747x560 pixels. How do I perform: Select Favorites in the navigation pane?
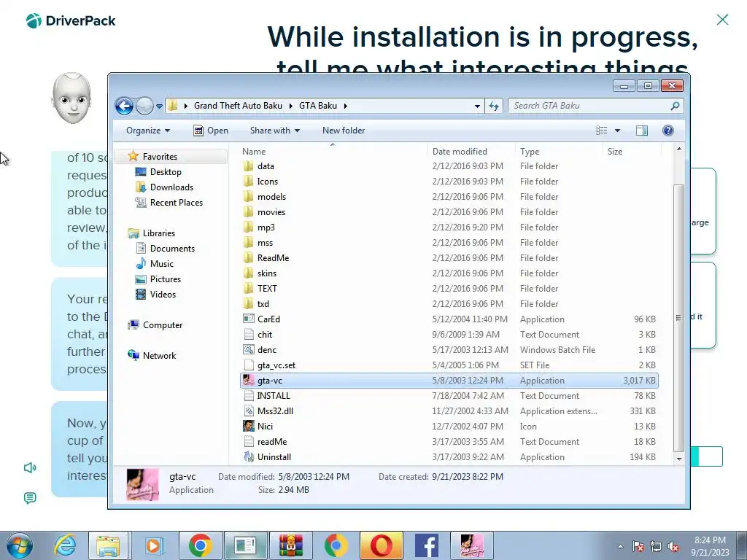pos(160,157)
